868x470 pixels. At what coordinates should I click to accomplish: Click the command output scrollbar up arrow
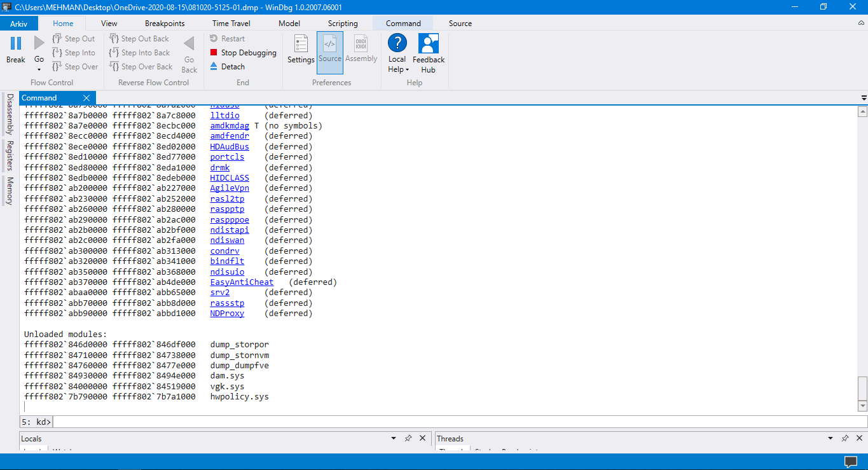click(x=862, y=112)
